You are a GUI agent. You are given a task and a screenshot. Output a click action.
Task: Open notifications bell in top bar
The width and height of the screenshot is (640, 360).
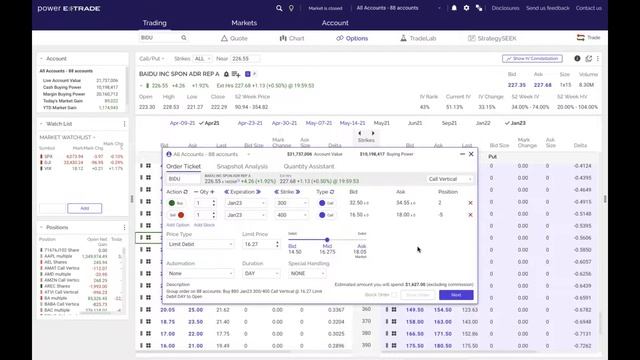click(x=454, y=8)
